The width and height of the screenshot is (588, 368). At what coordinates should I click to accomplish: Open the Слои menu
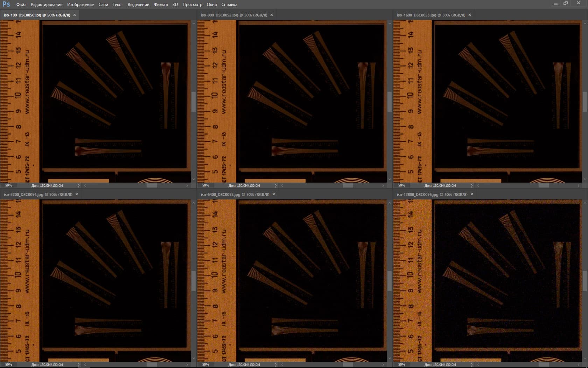click(x=103, y=5)
